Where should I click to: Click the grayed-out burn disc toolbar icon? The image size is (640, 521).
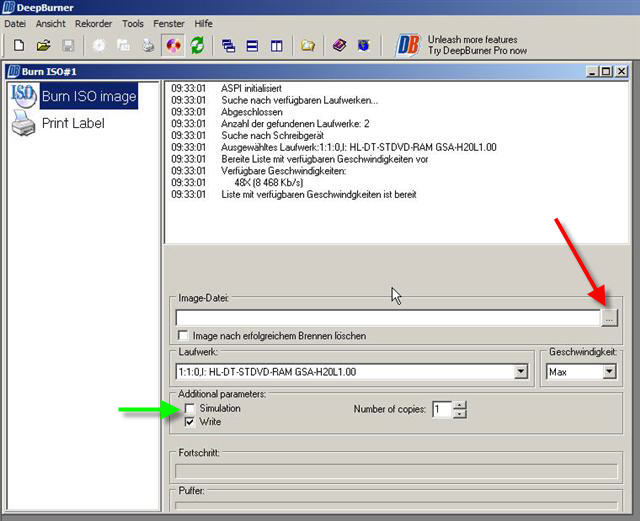tap(99, 45)
